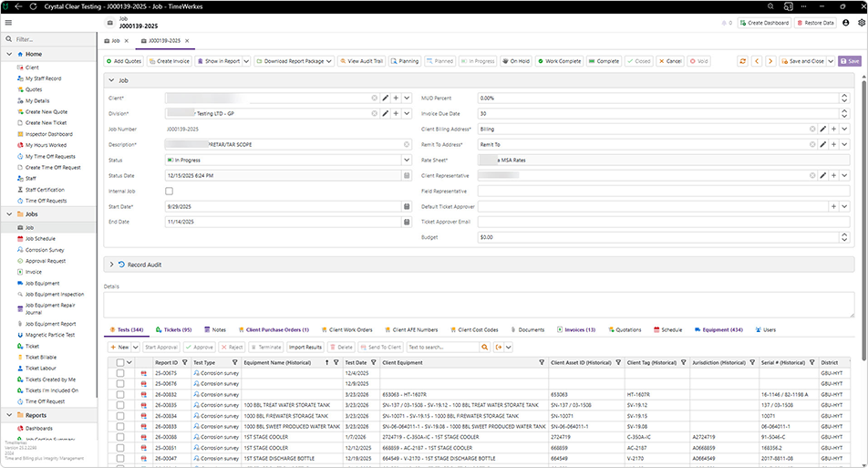
Task: Select checkbox for row 26-00088
Action: pos(120,437)
